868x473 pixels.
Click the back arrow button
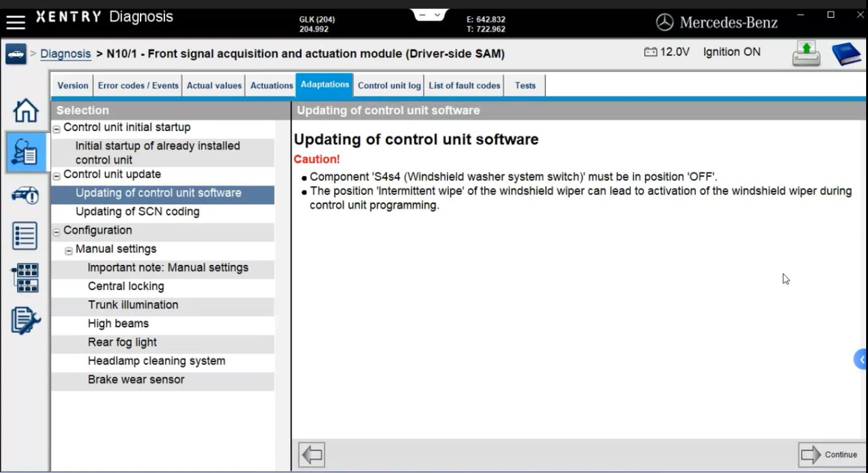[312, 454]
